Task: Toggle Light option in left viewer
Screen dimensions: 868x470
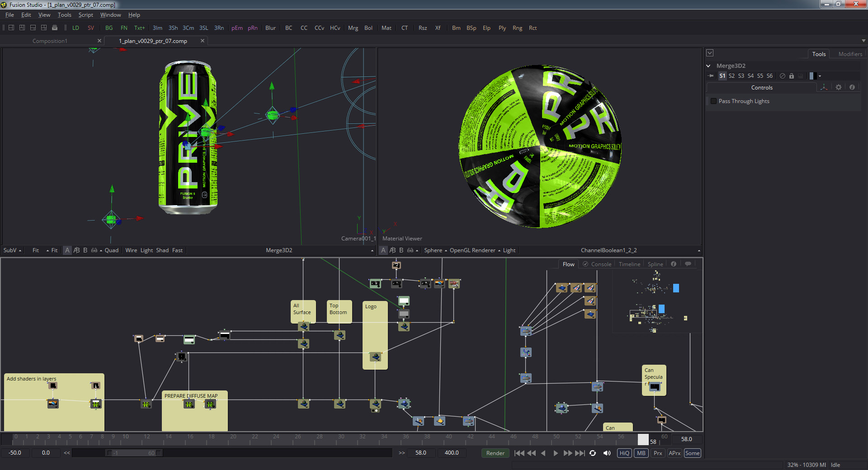Action: tap(146, 250)
